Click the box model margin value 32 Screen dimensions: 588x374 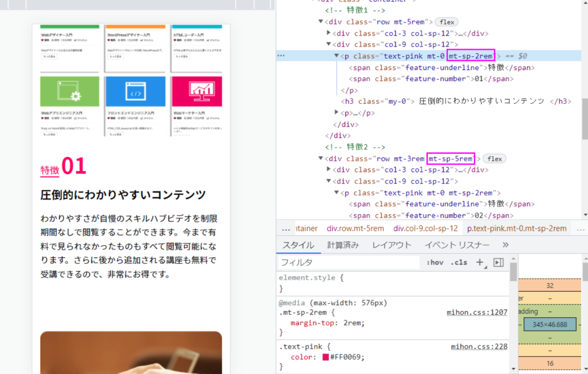point(550,286)
